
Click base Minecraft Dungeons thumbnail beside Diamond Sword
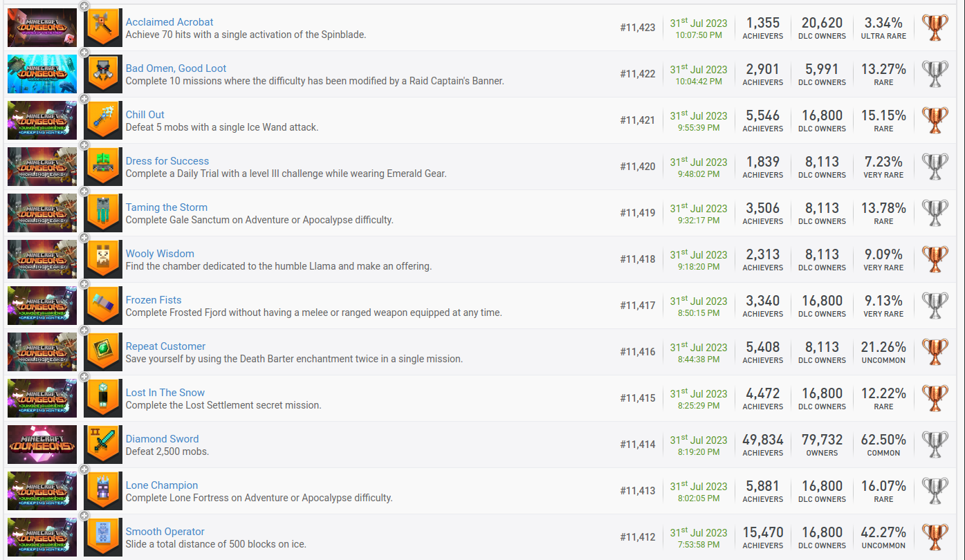[x=42, y=445]
